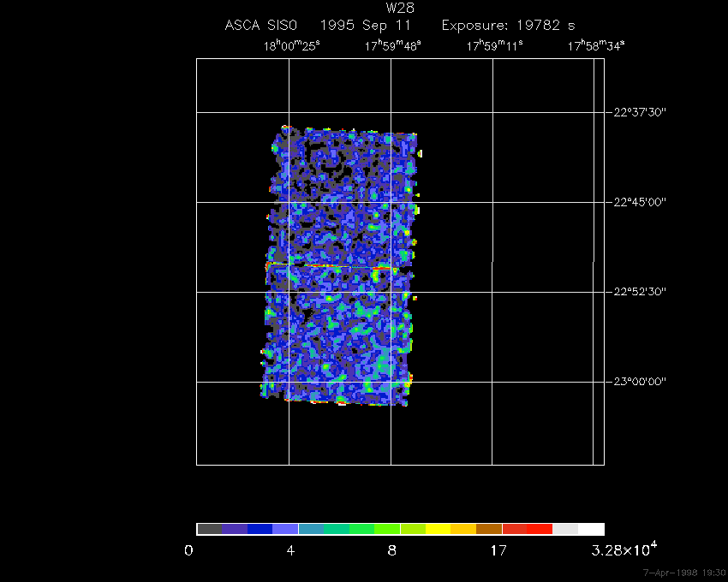Click the 17h59m11s right ascension label
728x582 pixels.
(494, 45)
